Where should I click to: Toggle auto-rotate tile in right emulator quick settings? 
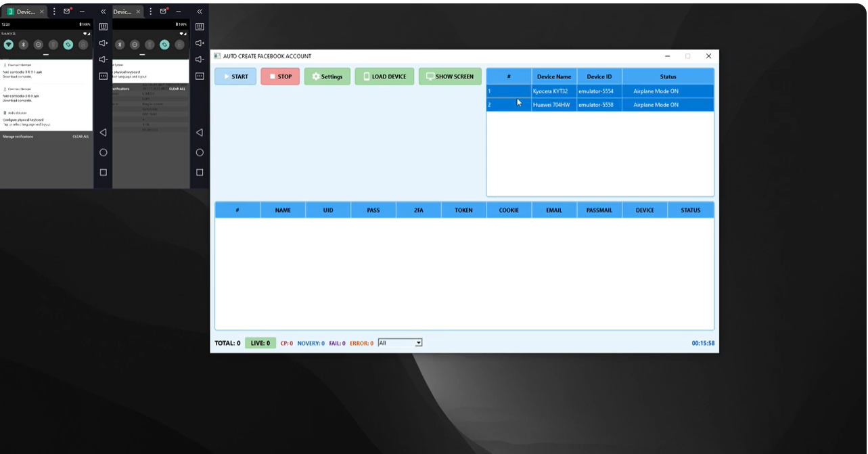(164, 45)
